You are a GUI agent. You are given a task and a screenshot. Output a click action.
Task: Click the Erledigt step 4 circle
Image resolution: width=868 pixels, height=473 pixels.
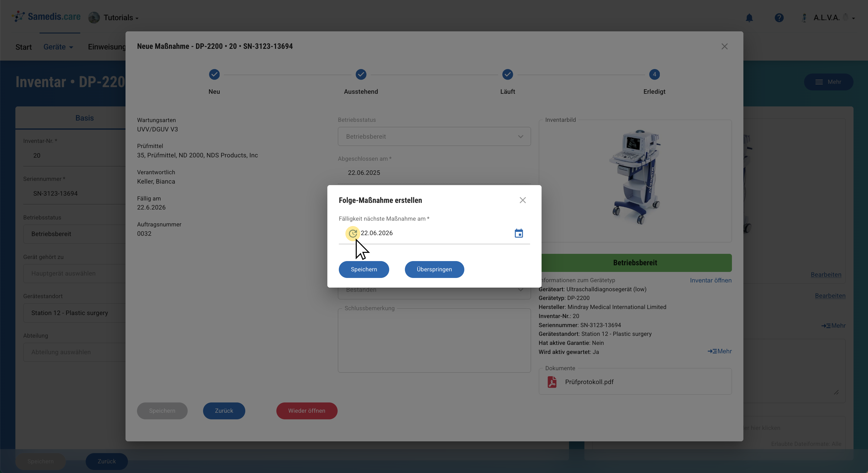[654, 74]
